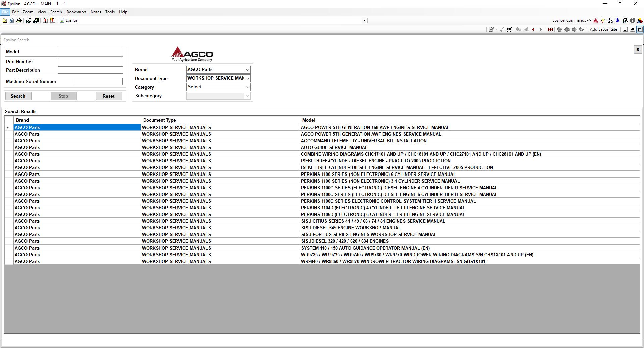Select SISU FORTIUS SERIES ENGINES WORKSHOP row
Screen dimensions: 644x348
pyautogui.click(x=322, y=234)
